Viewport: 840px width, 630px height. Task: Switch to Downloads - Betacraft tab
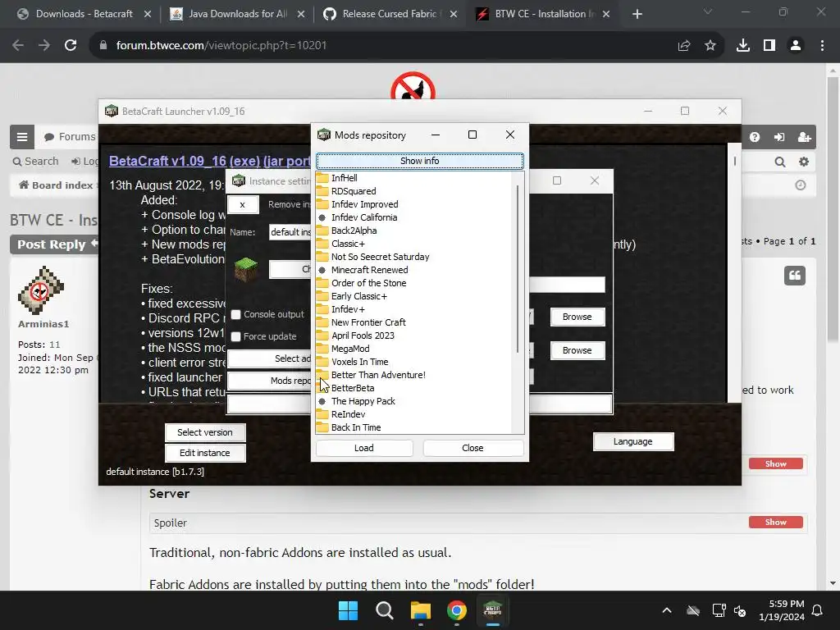coord(84,14)
